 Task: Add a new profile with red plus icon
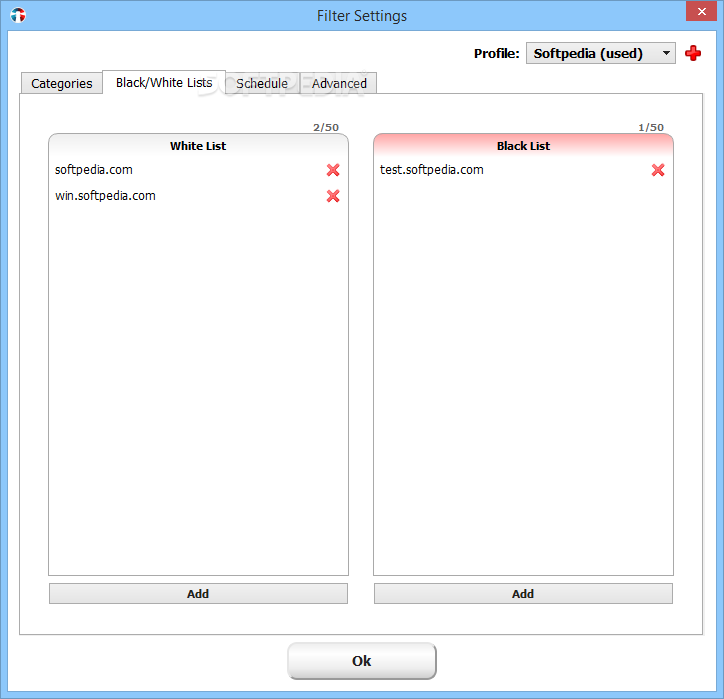point(693,53)
